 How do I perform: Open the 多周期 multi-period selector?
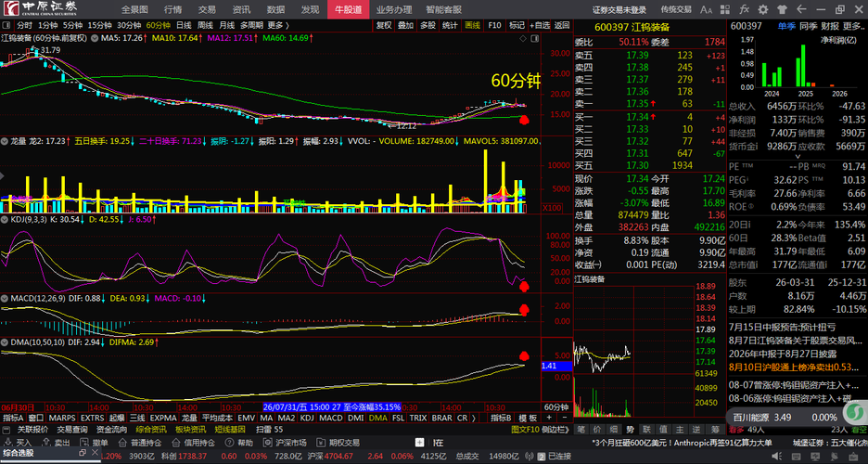[x=251, y=25]
